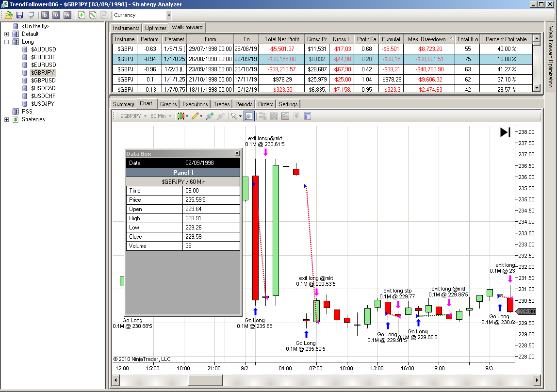Expand the Default tree node
The height and width of the screenshot is (392, 557).
coord(6,34)
